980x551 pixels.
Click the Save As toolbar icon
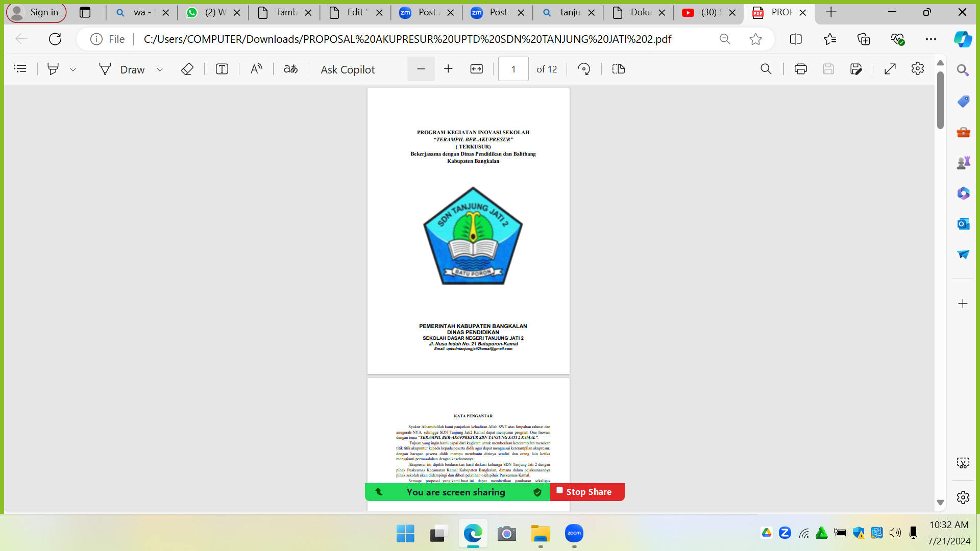coord(856,69)
